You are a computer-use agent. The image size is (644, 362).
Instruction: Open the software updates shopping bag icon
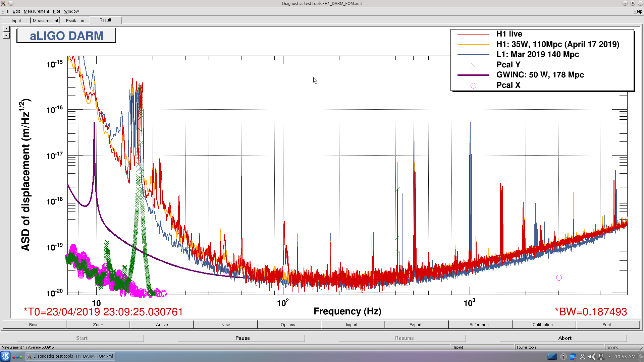573,357
